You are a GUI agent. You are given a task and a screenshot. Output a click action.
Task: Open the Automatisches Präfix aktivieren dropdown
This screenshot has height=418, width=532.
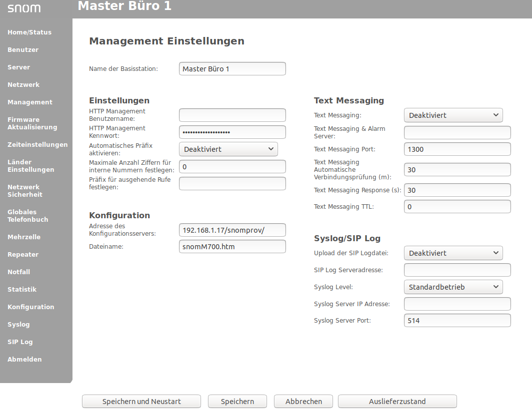(x=228, y=149)
